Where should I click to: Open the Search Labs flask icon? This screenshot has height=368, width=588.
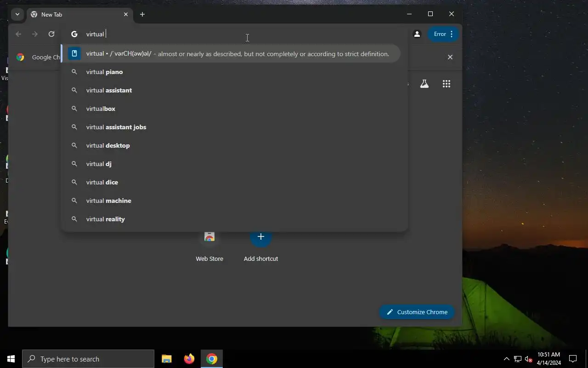(x=424, y=84)
